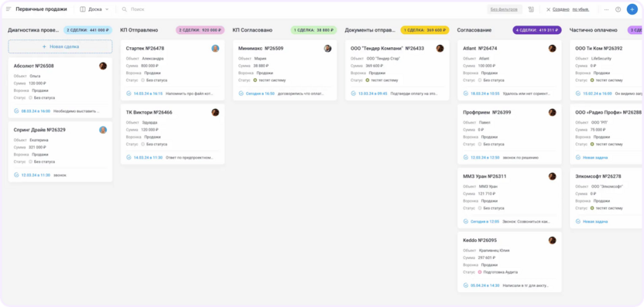
Task: Clear sorting with the X before Создано
Action: pyautogui.click(x=548, y=9)
